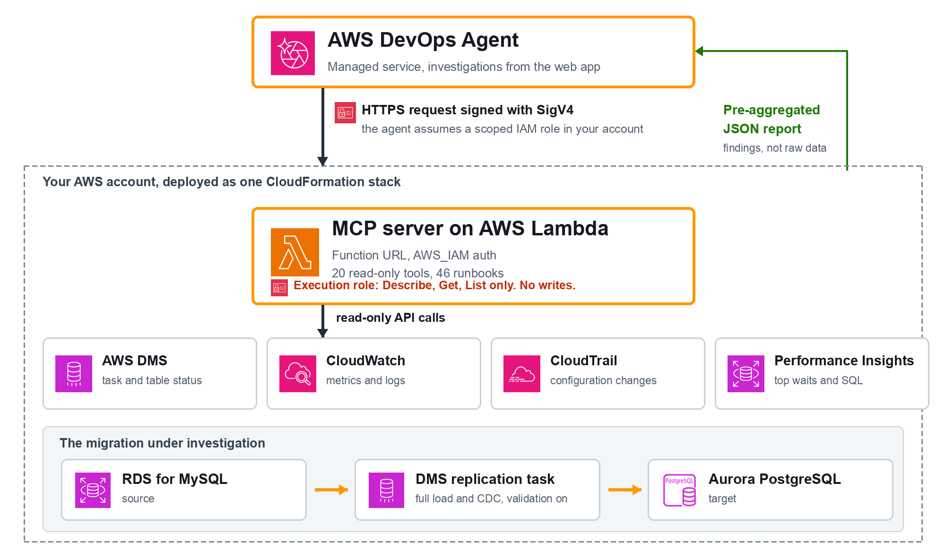This screenshot has height=560, width=945.
Task: Click the AWS DevOps Agent icon
Action: point(293,53)
